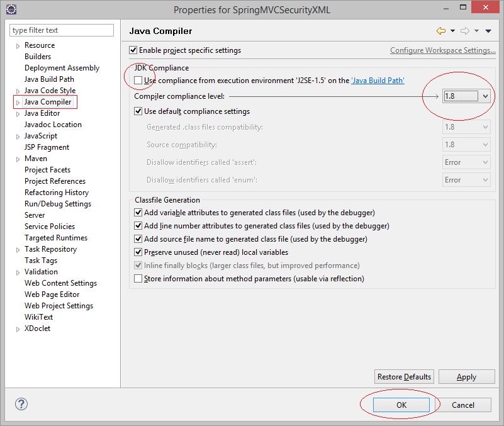Close the Properties dialog
This screenshot has height=426, width=504.
[485, 7]
